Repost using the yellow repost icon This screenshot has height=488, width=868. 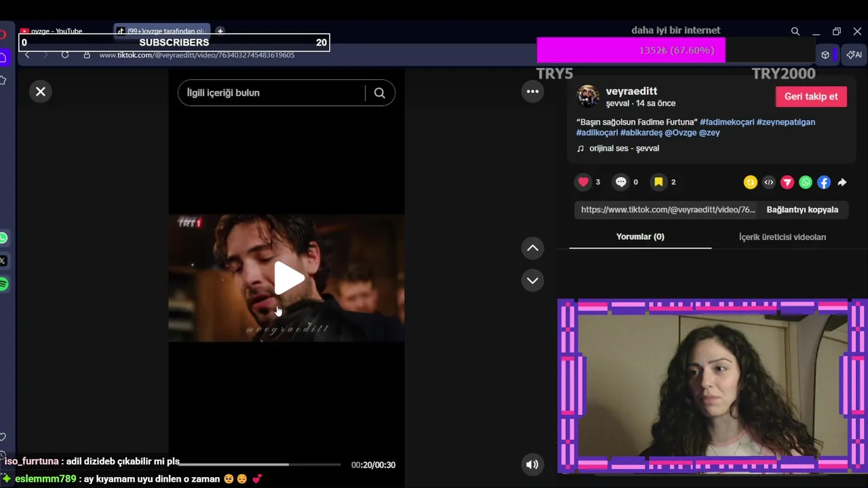click(750, 182)
